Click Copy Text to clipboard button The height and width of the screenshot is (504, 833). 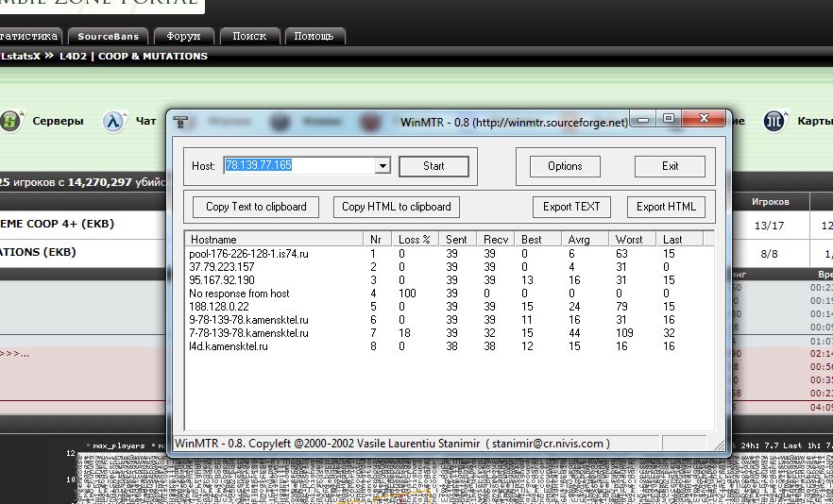pos(256,207)
